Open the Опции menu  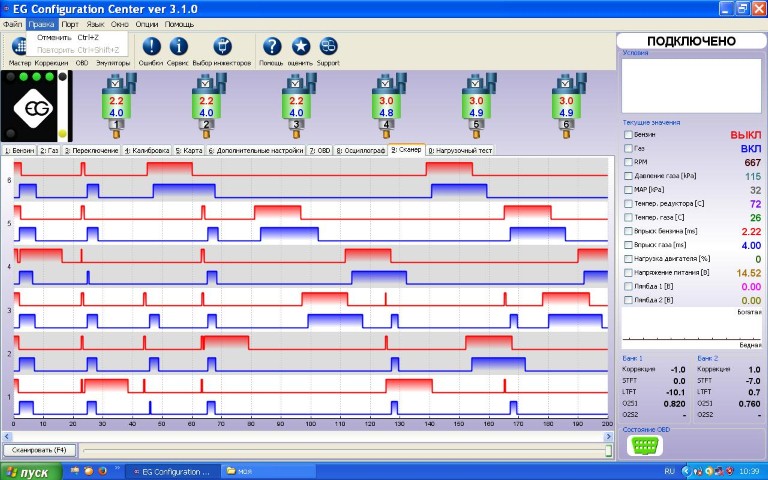click(x=147, y=23)
